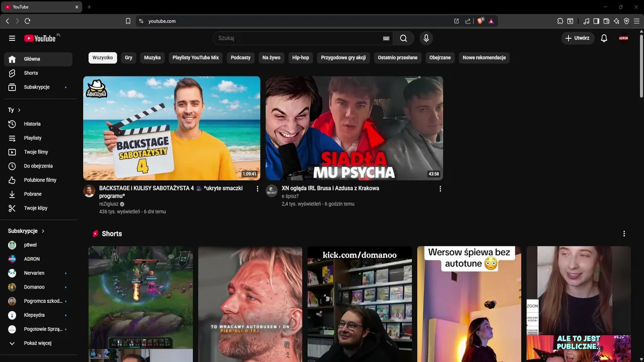The height and width of the screenshot is (362, 644).
Task: Open a new browser tab
Action: [89, 7]
